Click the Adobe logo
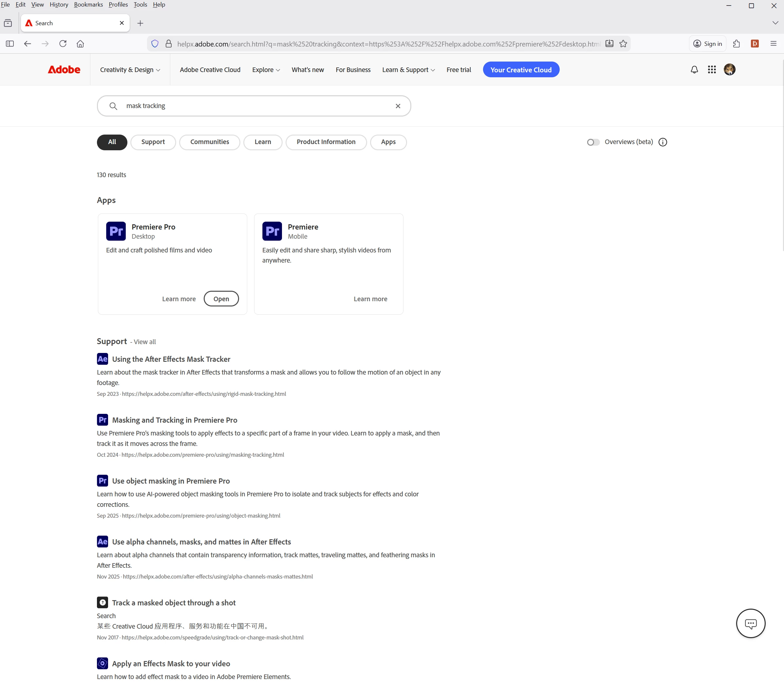 (64, 70)
